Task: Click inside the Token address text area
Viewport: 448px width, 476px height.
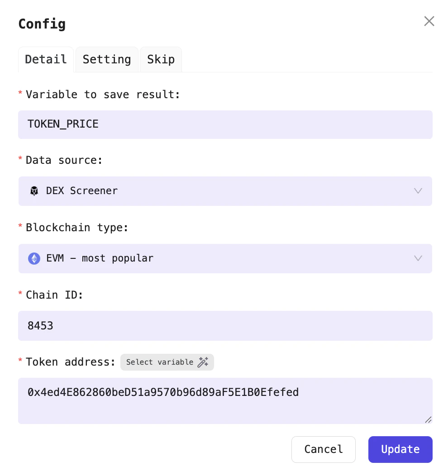Action: pos(225,401)
